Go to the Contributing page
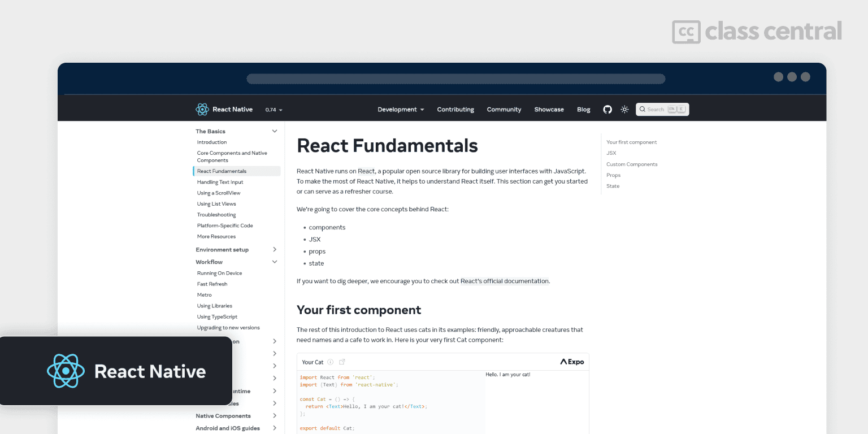The width and height of the screenshot is (868, 434). pyautogui.click(x=455, y=110)
